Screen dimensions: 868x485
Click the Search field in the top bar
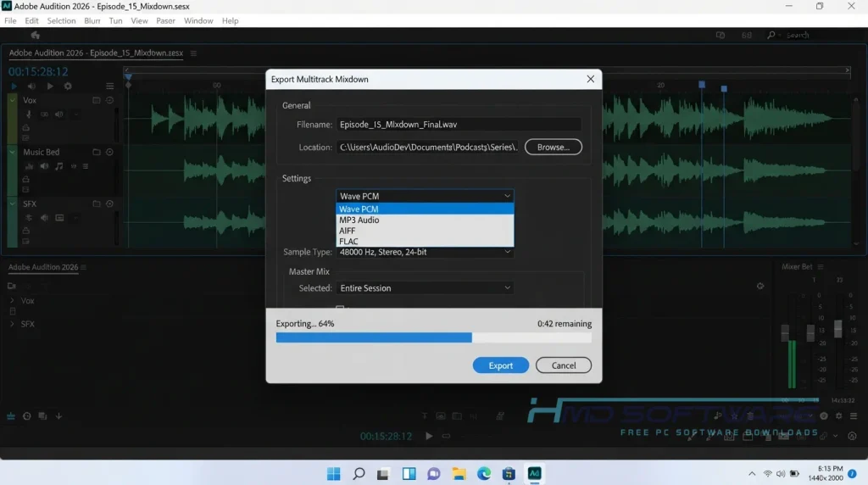coord(813,35)
